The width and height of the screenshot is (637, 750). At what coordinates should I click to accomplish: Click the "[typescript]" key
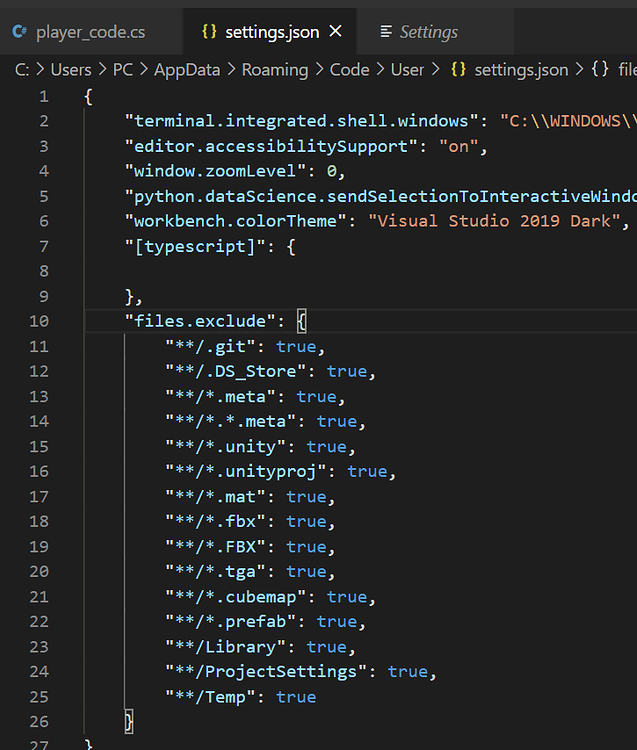[x=195, y=247]
